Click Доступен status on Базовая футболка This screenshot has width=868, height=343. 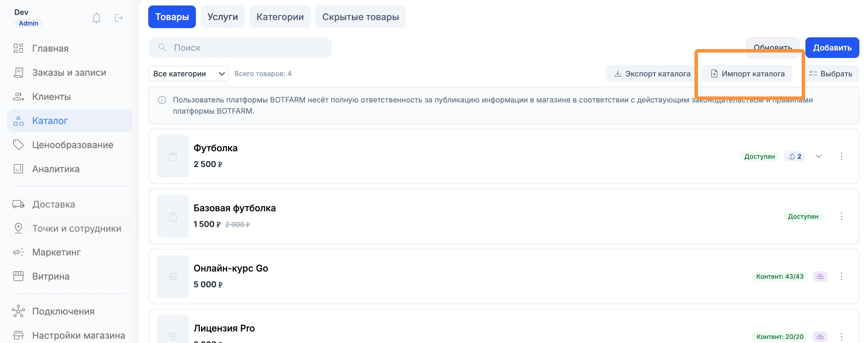click(803, 216)
